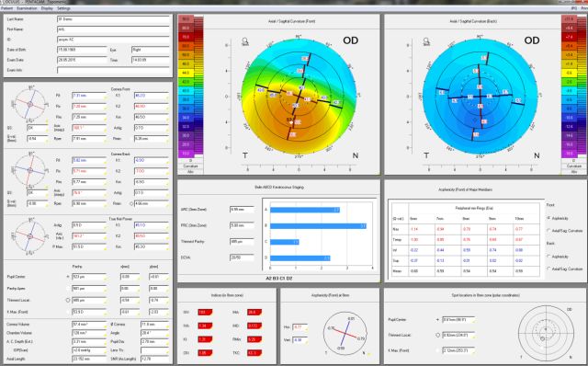588x366 pixels.
Task: Click the Abs button under the front color scale
Action: [190, 171]
